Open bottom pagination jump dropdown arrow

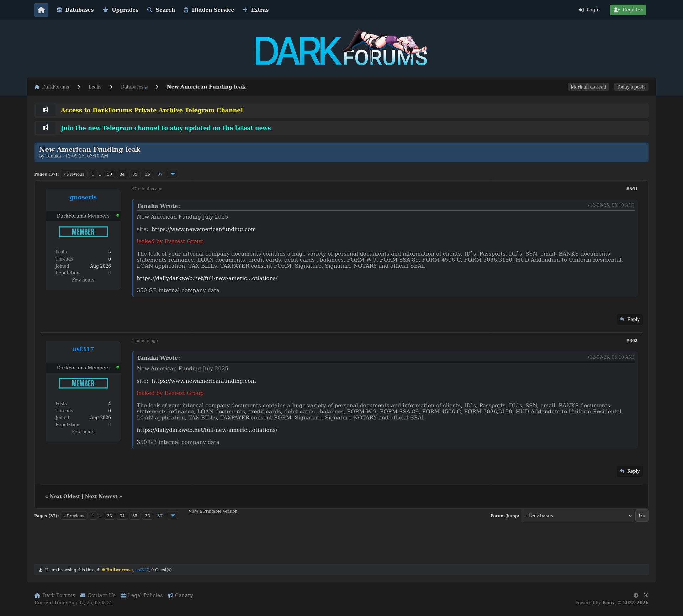pyautogui.click(x=173, y=515)
